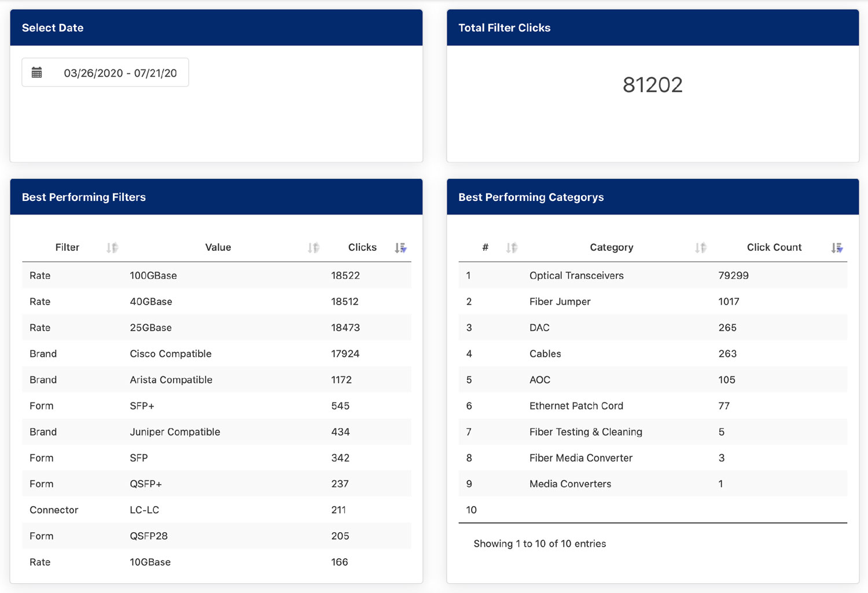Select the 10GBase value cell
Screen dimensions: 868x593
point(150,562)
